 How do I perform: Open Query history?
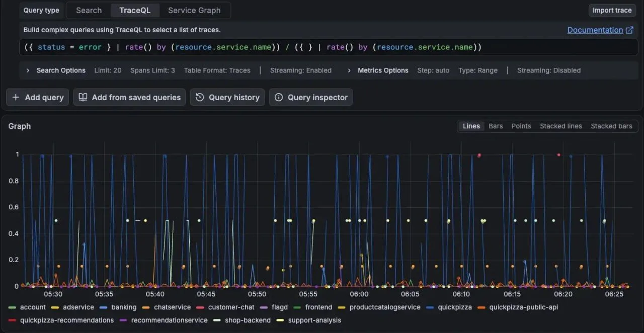[x=227, y=98]
